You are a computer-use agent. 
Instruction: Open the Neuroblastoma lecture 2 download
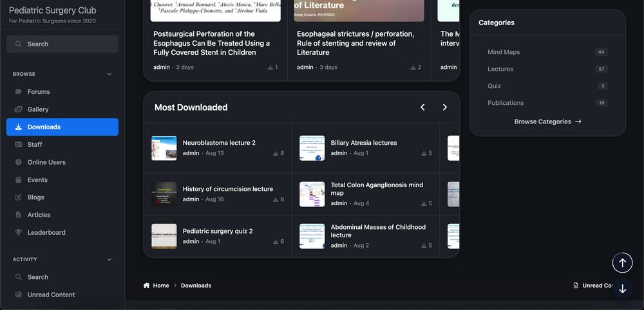point(219,143)
